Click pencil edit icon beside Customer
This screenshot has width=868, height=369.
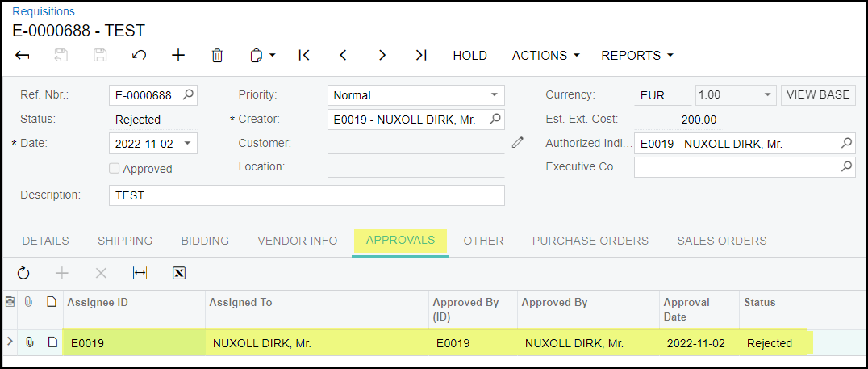(x=518, y=143)
